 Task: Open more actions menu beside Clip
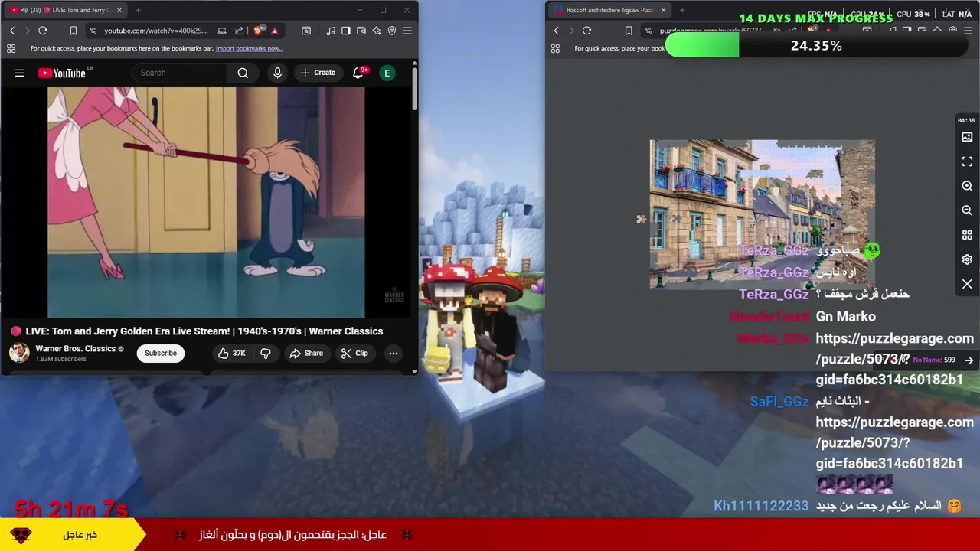pyautogui.click(x=393, y=353)
